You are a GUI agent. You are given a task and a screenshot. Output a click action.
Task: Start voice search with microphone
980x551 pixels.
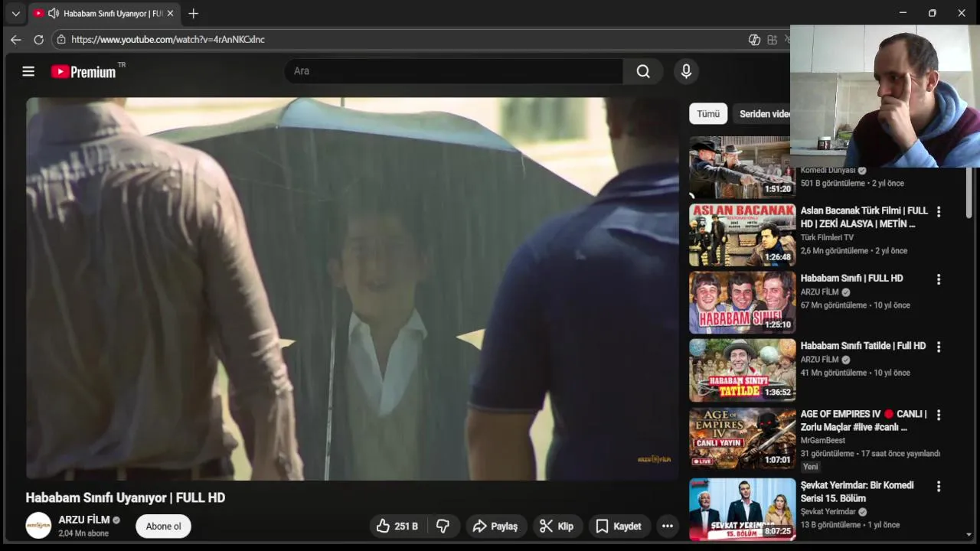[686, 71]
